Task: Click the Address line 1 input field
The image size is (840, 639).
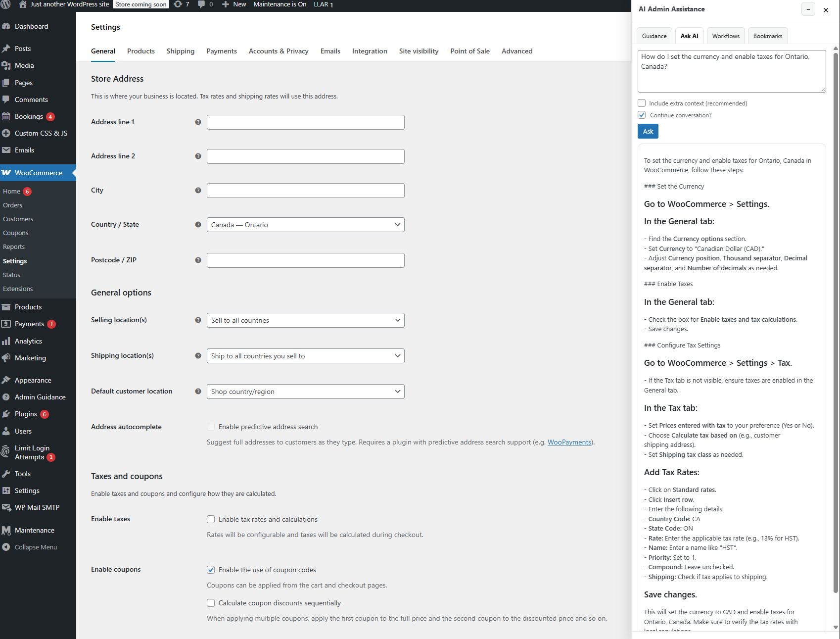Action: click(306, 122)
